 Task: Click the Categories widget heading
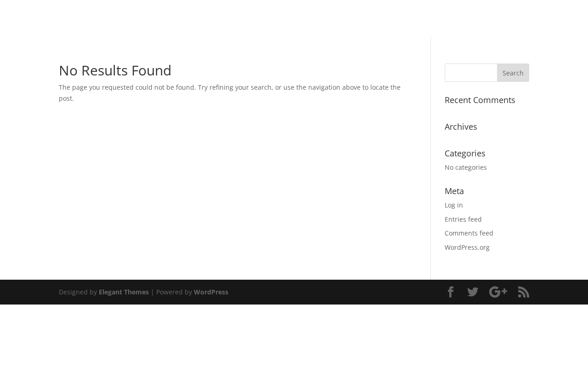click(x=465, y=154)
